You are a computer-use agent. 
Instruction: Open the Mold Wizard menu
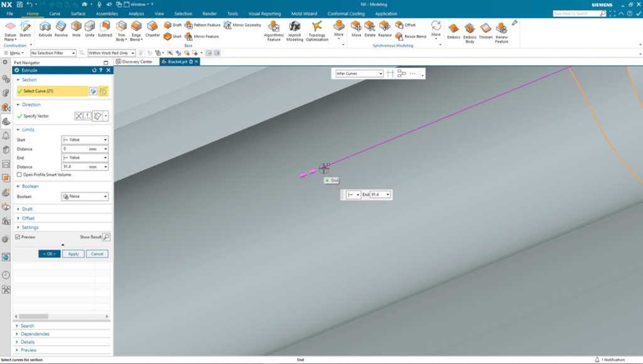pos(304,13)
